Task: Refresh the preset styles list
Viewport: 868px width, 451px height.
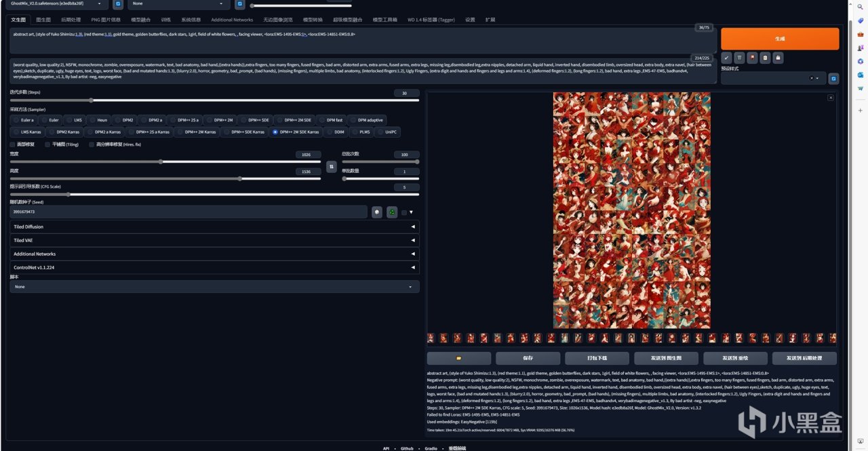Action: [833, 78]
